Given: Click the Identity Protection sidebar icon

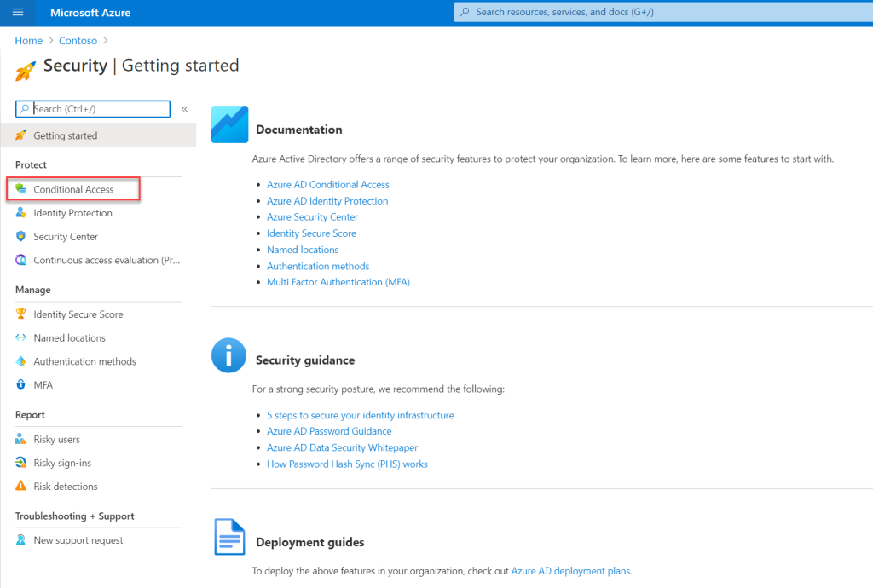Looking at the screenshot, I should 21,213.
